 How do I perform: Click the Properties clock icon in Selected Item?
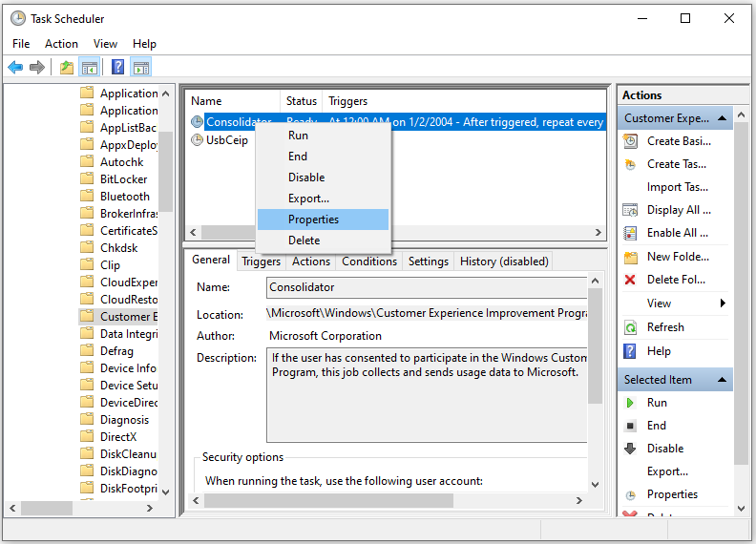click(x=630, y=495)
